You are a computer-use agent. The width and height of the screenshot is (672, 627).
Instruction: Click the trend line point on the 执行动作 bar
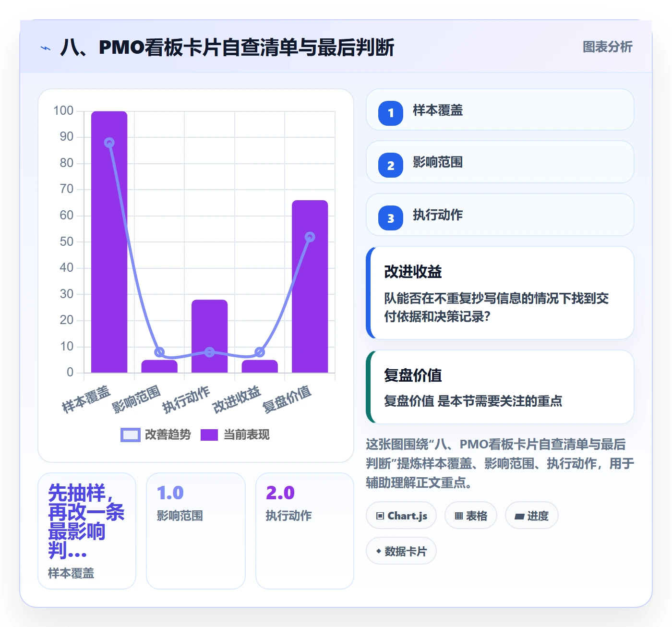(210, 352)
